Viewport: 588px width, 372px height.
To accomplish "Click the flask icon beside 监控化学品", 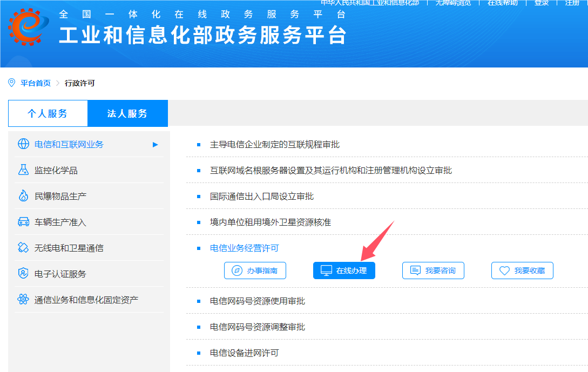I will [x=23, y=170].
